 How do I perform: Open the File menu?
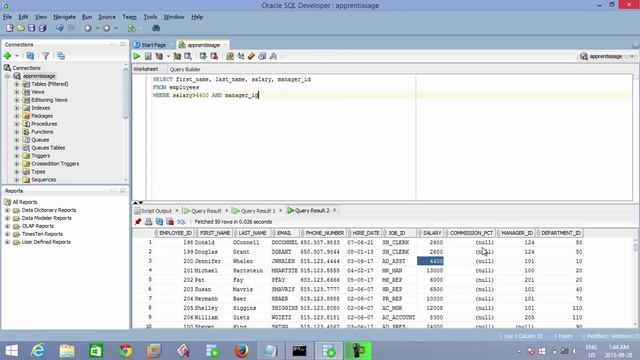click(x=7, y=17)
